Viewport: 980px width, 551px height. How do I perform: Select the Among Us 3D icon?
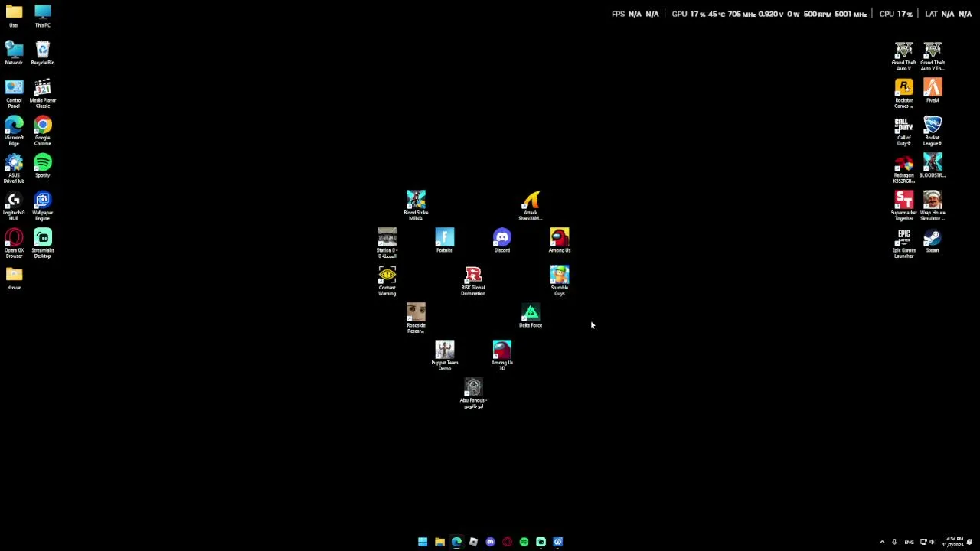point(502,356)
